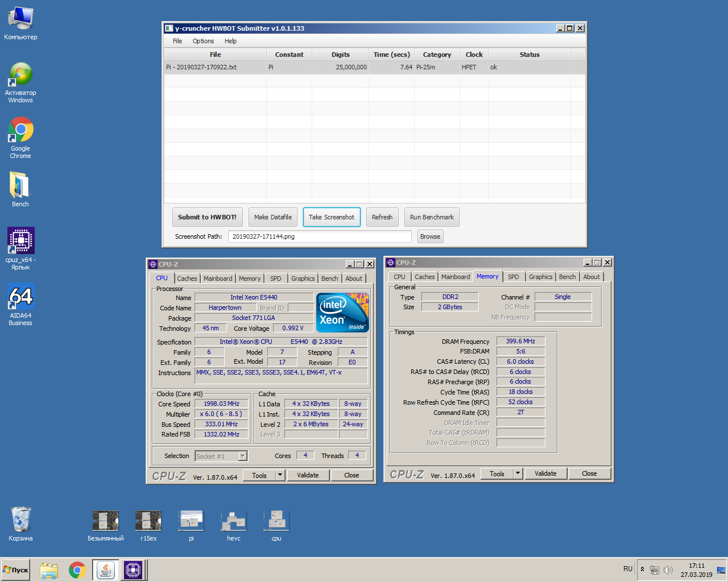Open Chrome from the taskbar
The width and height of the screenshot is (728, 582).
[77, 570]
